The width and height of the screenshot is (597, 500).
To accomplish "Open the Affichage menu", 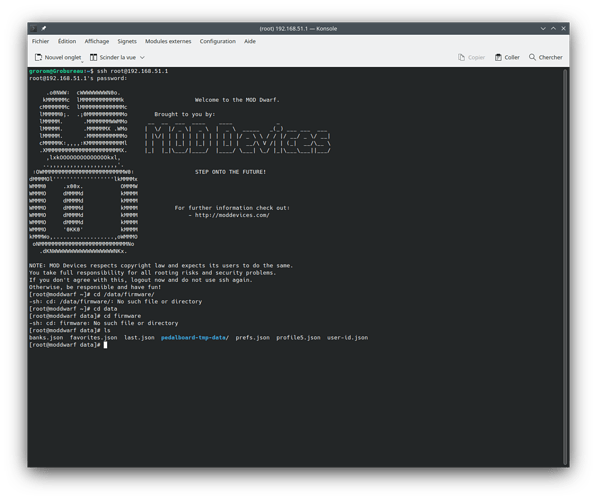I will (97, 41).
